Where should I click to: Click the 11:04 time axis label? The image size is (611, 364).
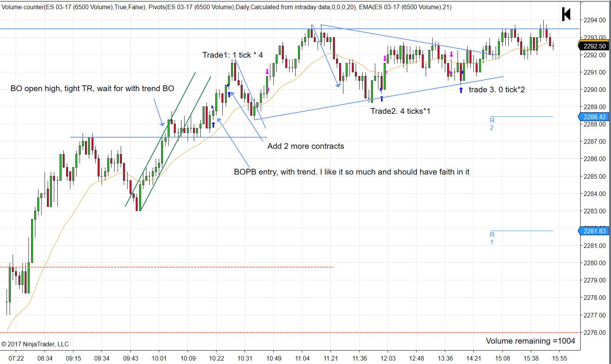[302, 358]
